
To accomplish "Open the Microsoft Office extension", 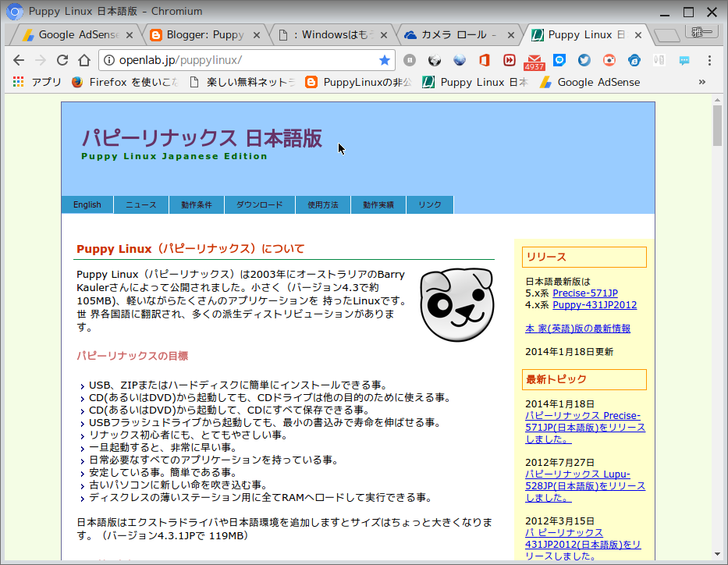I will [x=485, y=60].
